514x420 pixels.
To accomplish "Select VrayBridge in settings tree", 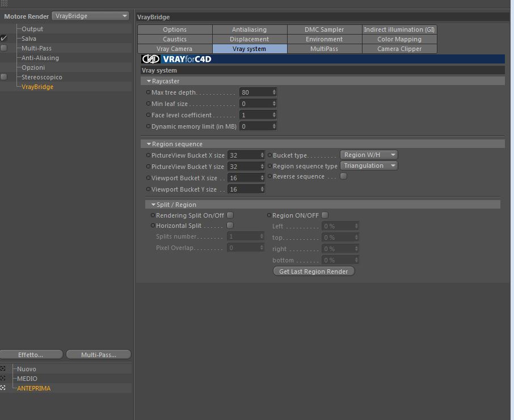I will coord(37,87).
